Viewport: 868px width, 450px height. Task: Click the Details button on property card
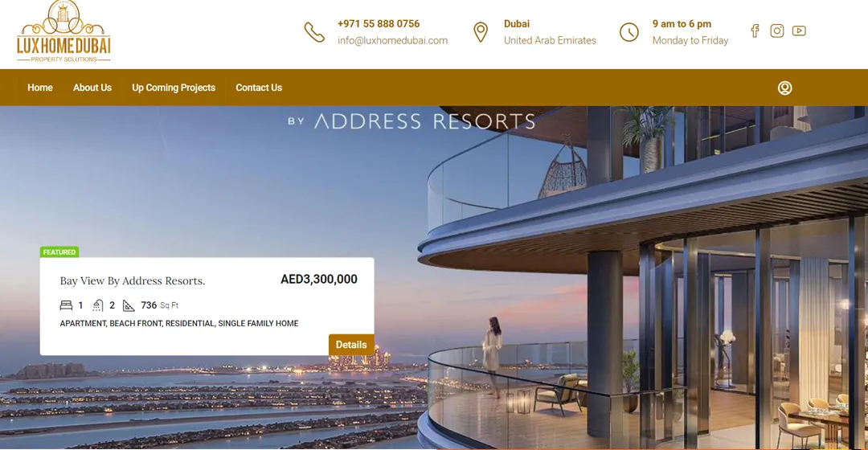tap(351, 344)
